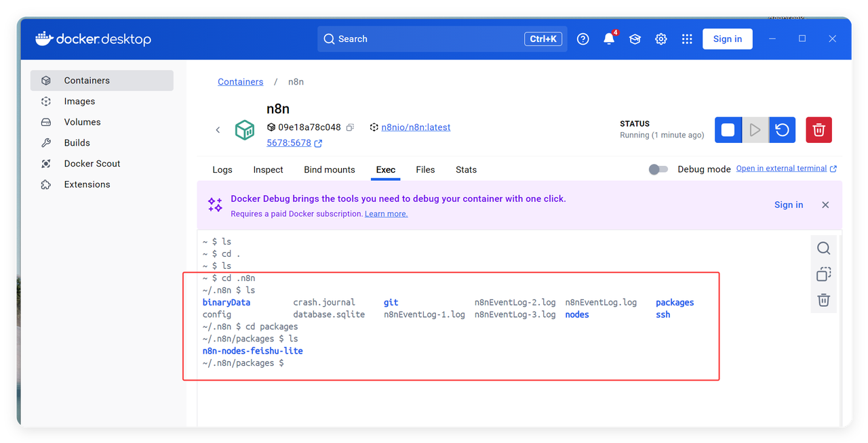Click the Running (1 minute ago) status text

pyautogui.click(x=662, y=135)
